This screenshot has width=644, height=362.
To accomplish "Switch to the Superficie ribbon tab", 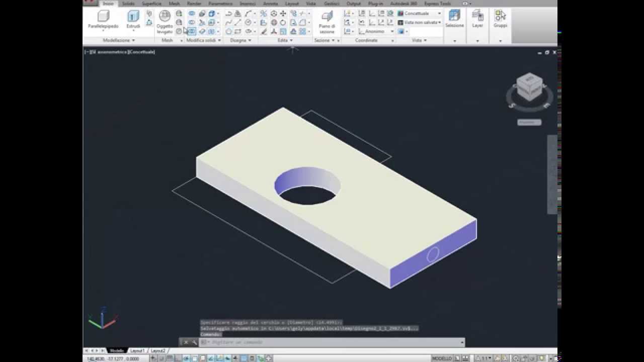I will pyautogui.click(x=151, y=4).
